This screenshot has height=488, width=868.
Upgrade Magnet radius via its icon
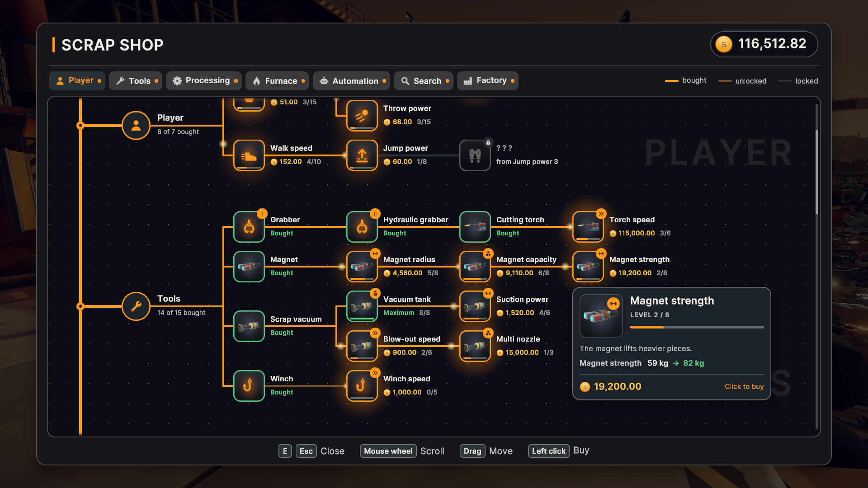pos(362,267)
